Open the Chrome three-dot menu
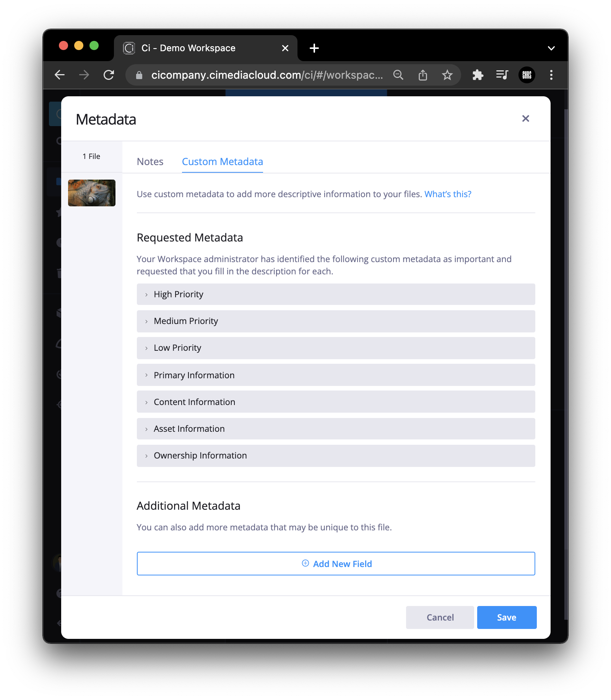Screen dimensions: 611x700 tap(551, 75)
